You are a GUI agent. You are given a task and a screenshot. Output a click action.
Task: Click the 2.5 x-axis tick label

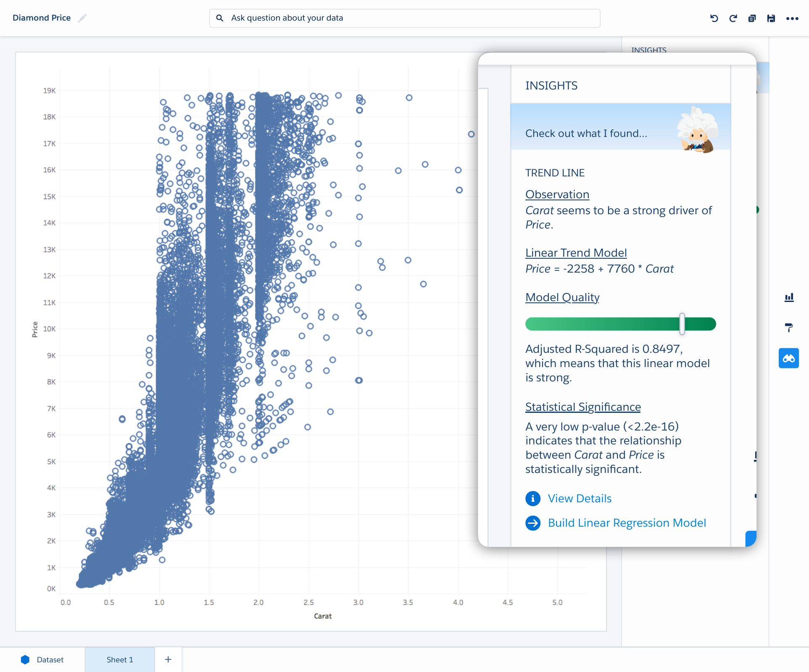click(308, 603)
